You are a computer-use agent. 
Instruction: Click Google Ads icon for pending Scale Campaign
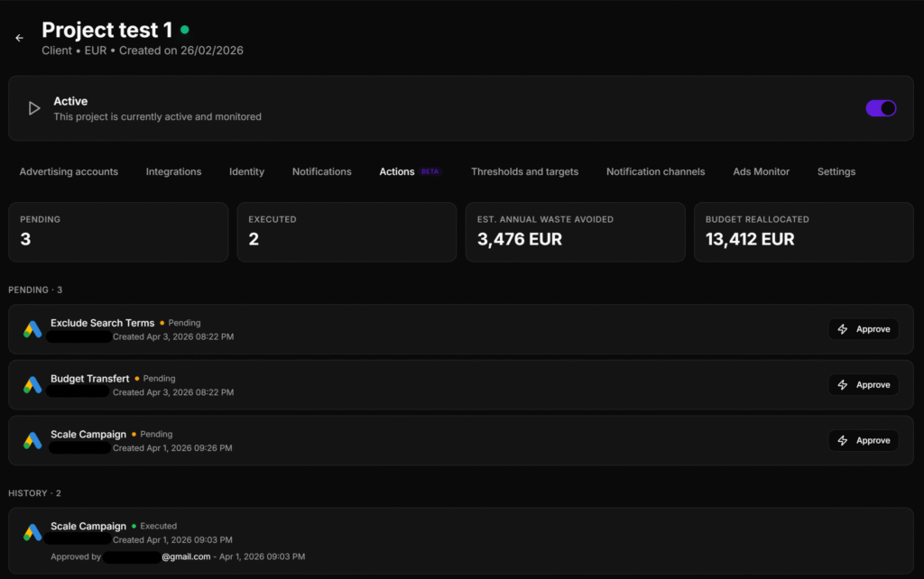click(32, 441)
